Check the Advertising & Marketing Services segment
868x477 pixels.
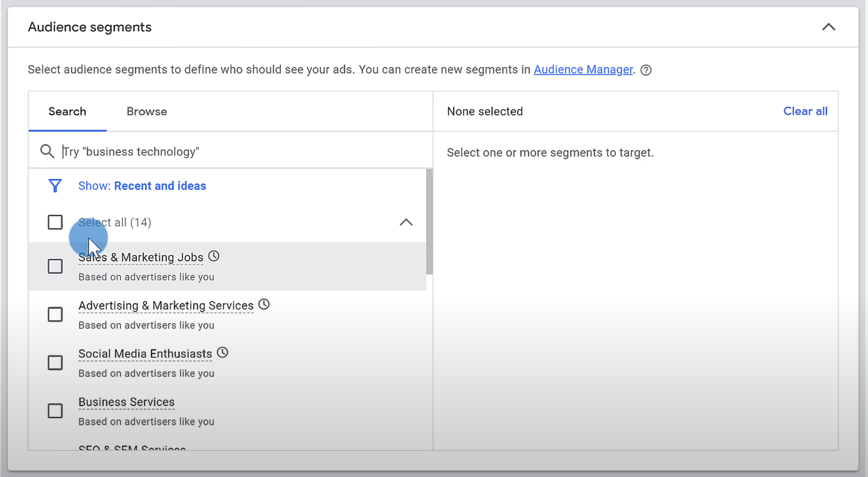(55, 314)
